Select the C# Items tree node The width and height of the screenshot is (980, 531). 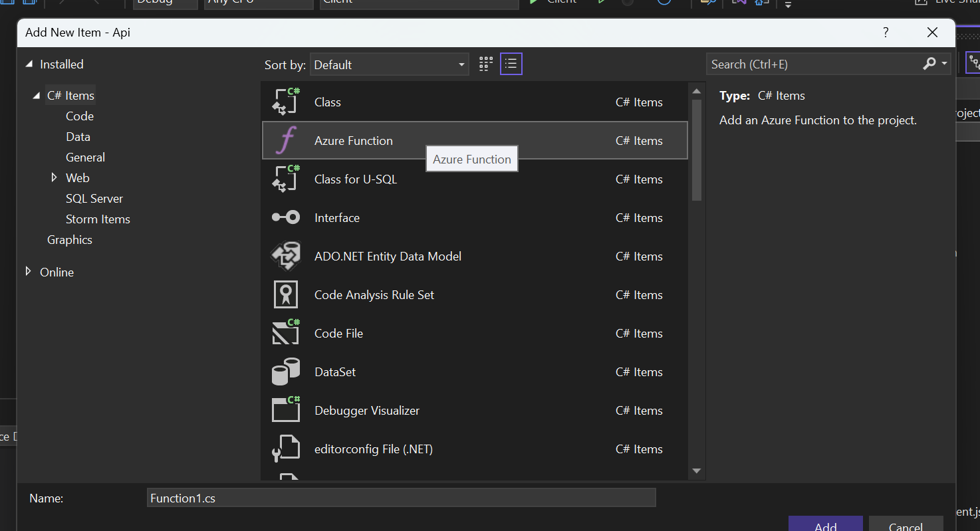70,96
